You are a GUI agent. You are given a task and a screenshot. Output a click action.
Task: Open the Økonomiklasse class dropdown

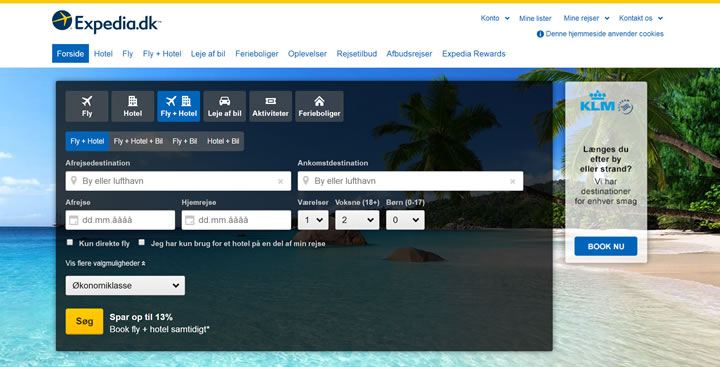tap(125, 285)
